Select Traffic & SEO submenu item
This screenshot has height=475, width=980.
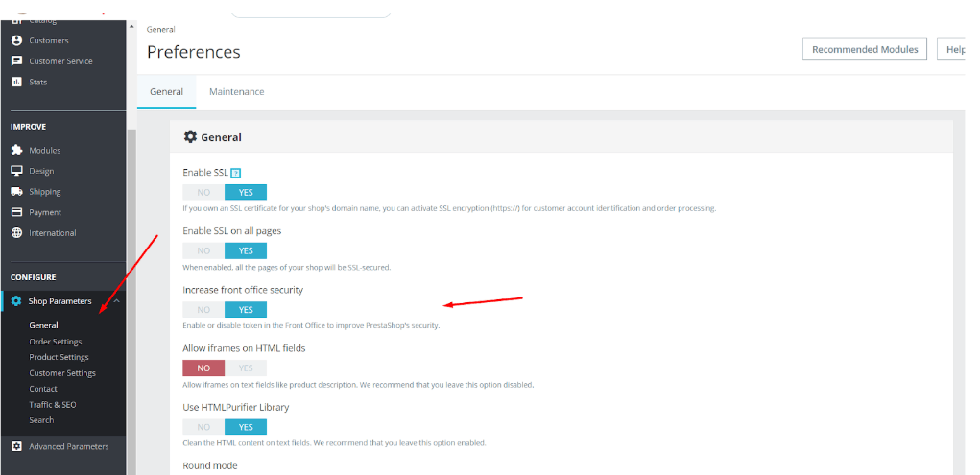click(x=53, y=404)
